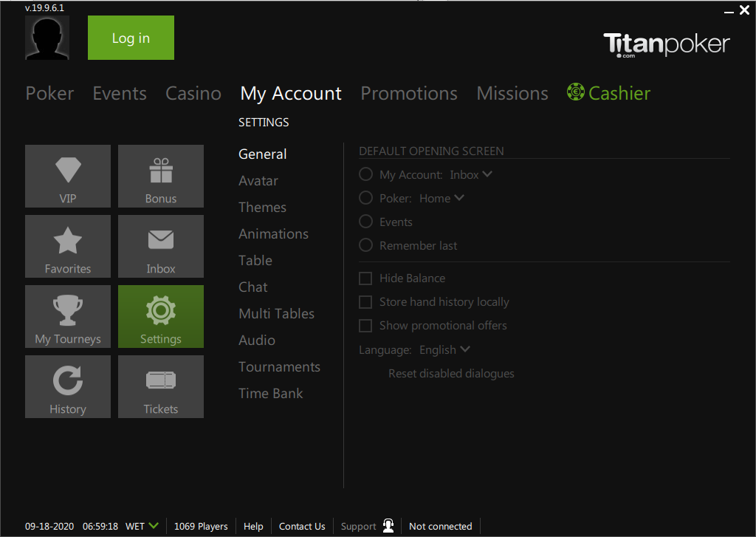
Task: Open Animations settings category
Action: pos(273,233)
